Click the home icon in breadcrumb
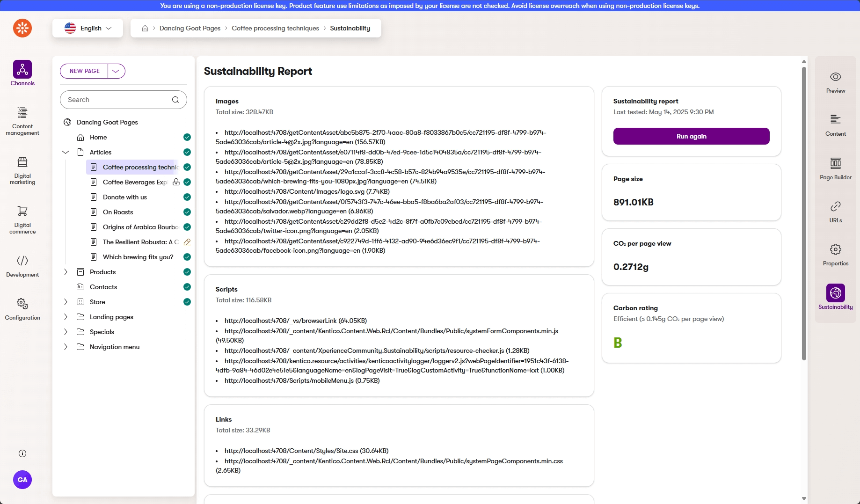Viewport: 860px width, 504px height. coord(145,29)
